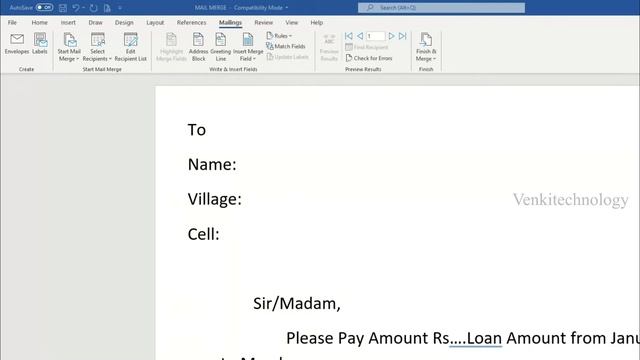The image size is (640, 360).
Task: Select the Mailings tab
Action: pos(230,22)
